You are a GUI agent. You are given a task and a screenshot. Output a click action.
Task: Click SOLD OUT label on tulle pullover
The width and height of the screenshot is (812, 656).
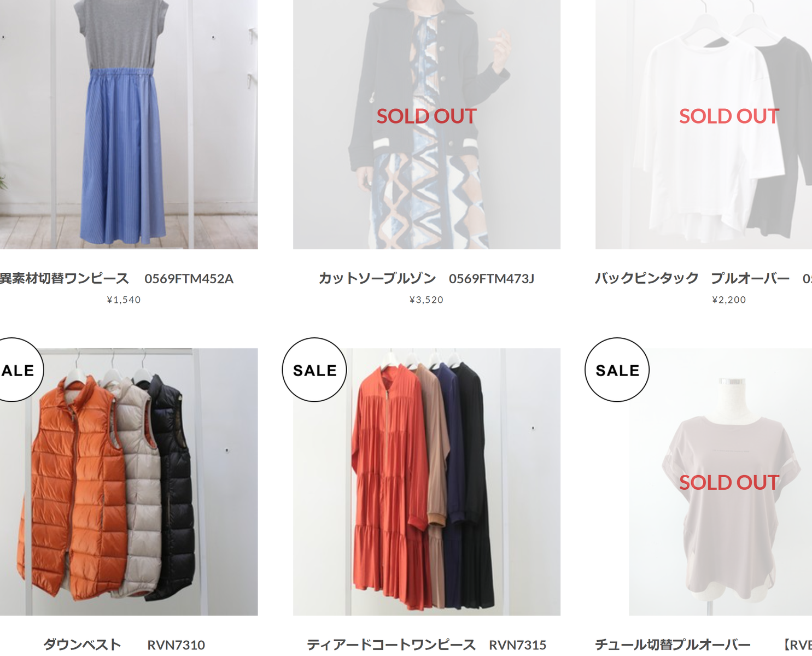[x=729, y=482]
